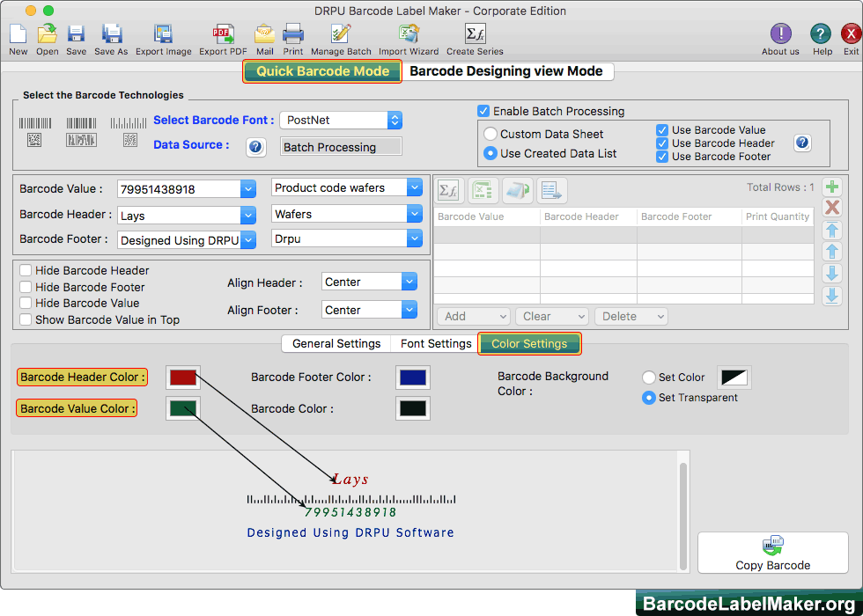863x616 pixels.
Task: Uncheck Use Barcode Header
Action: pyautogui.click(x=662, y=143)
